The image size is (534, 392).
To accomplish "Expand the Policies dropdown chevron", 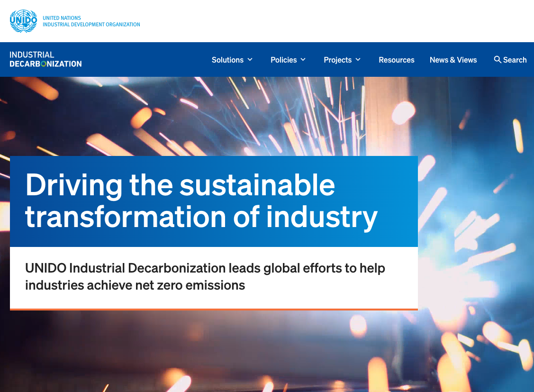I will [303, 60].
